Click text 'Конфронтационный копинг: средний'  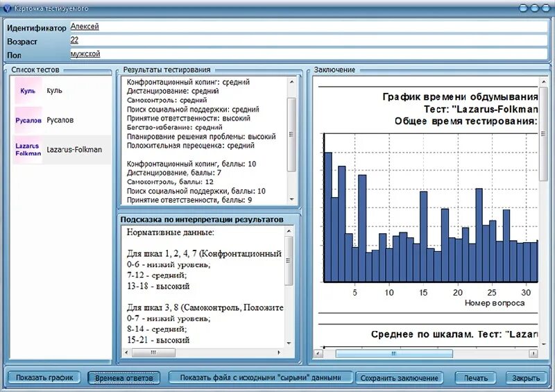point(188,82)
